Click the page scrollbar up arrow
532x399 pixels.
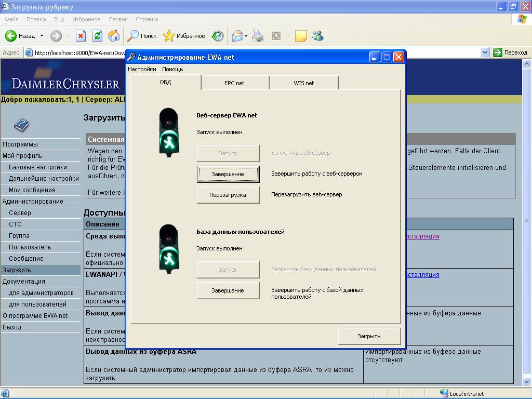527,63
